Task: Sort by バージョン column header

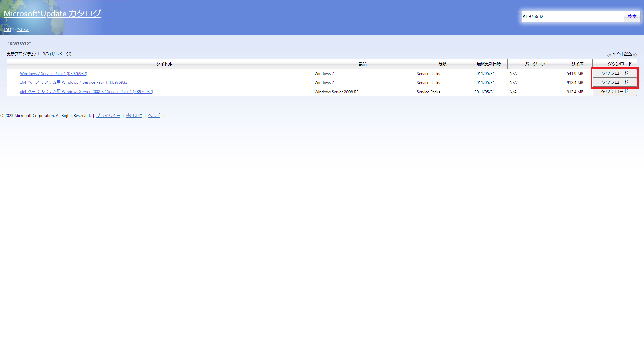Action: point(535,64)
